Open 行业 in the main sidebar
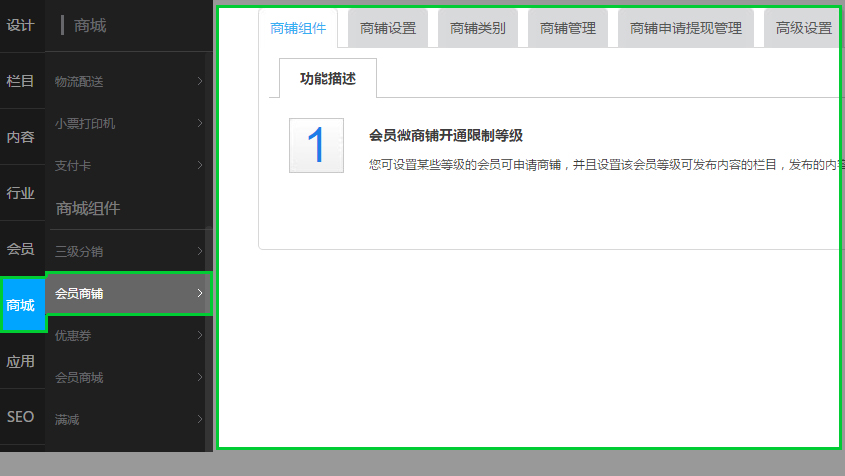Image resolution: width=845 pixels, height=476 pixels. tap(21, 193)
